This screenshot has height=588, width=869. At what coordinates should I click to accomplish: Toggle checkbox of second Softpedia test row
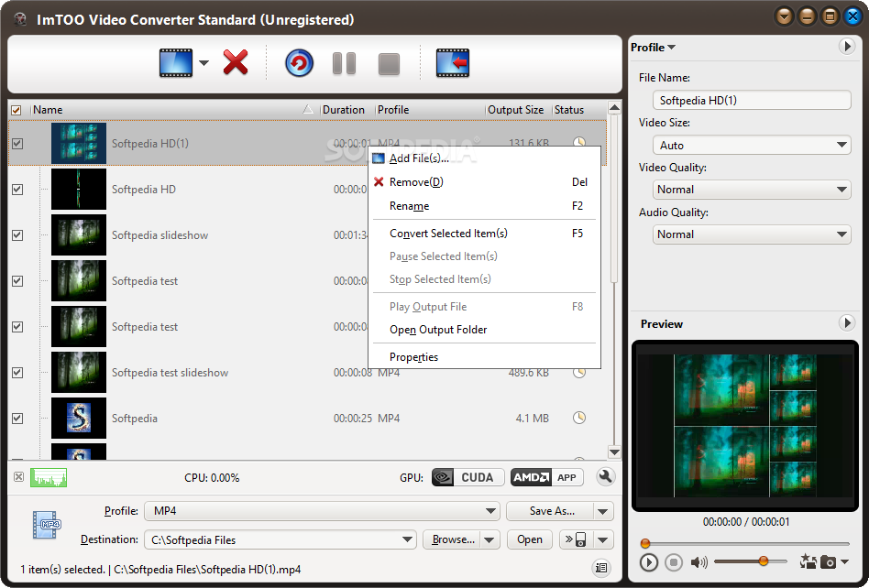[17, 327]
